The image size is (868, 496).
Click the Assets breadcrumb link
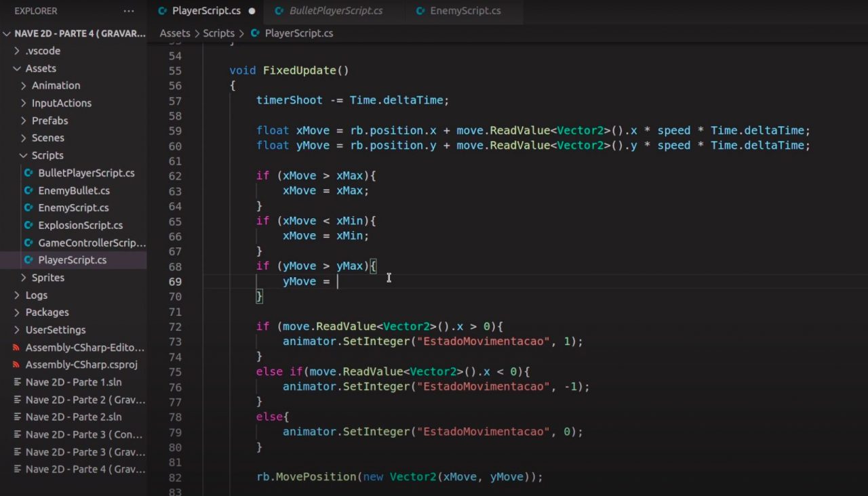175,33
